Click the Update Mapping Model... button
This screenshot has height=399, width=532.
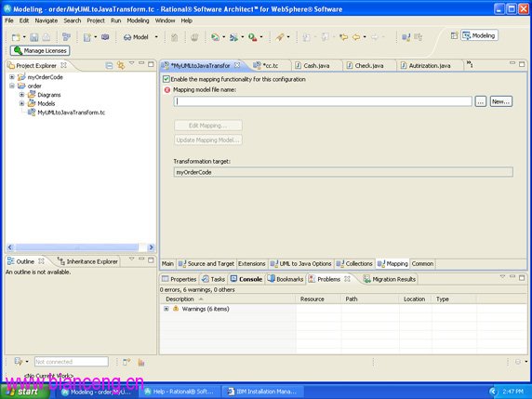pyautogui.click(x=208, y=140)
